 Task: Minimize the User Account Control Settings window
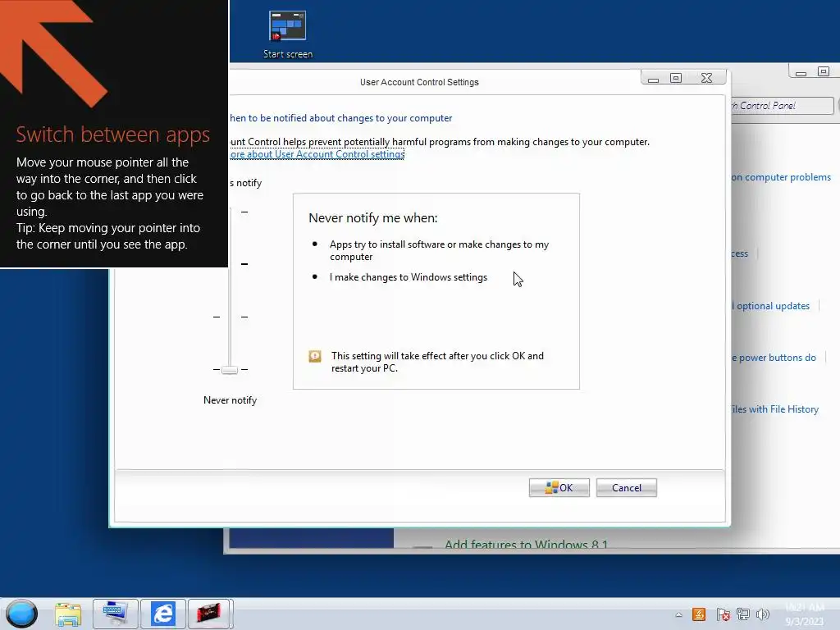(x=653, y=78)
